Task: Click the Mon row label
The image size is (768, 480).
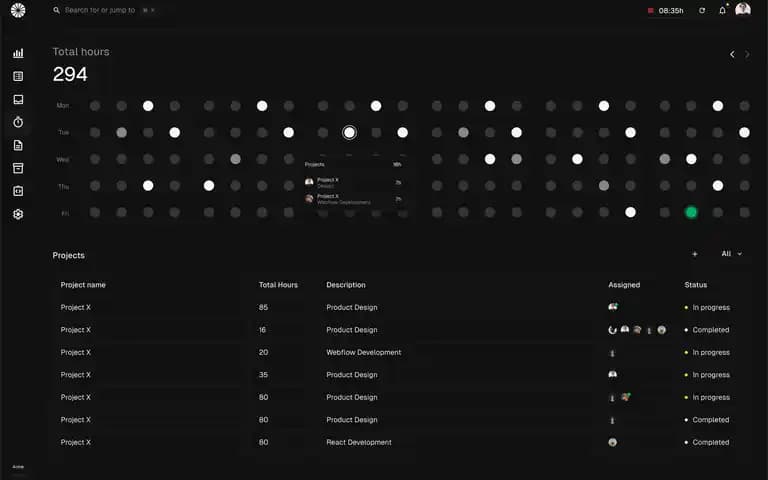Action: pyautogui.click(x=63, y=105)
